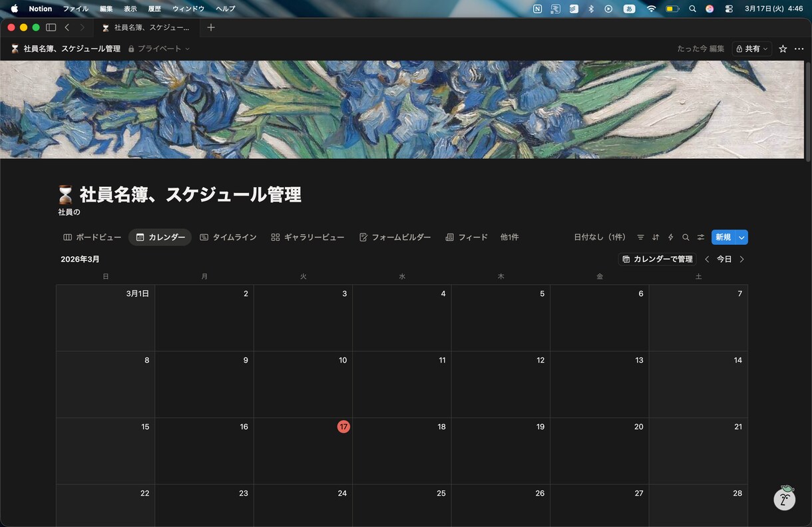
Task: Open the view settings sliders icon
Action: (701, 237)
